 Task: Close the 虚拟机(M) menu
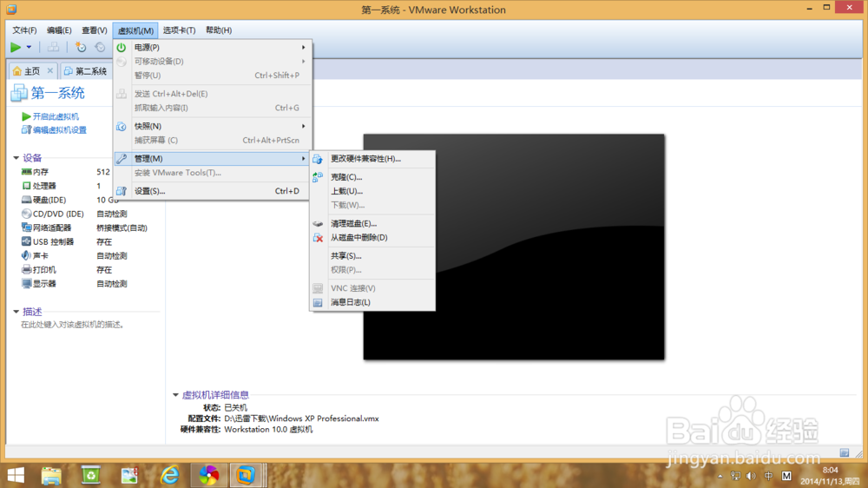[x=135, y=30]
